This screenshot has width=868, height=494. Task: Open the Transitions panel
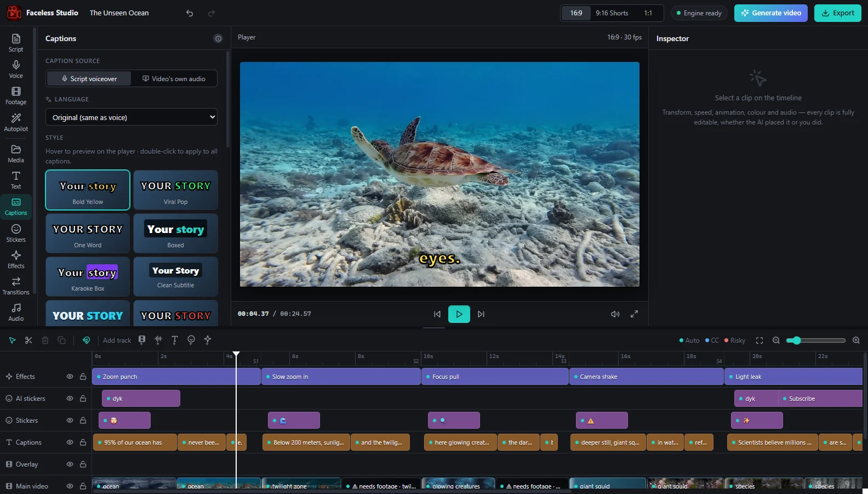click(x=16, y=286)
